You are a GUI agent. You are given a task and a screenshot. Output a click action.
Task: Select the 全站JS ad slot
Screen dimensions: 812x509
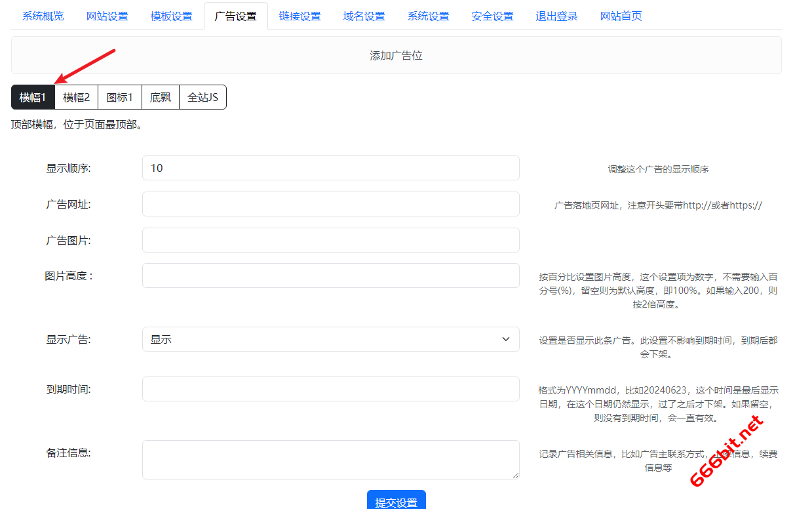click(202, 96)
